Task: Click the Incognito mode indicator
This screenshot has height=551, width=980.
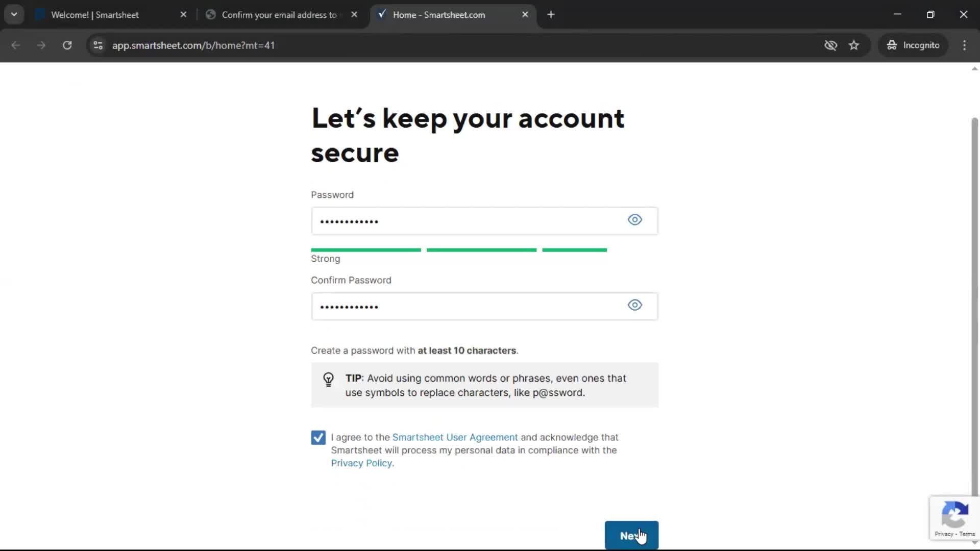Action: [913, 45]
